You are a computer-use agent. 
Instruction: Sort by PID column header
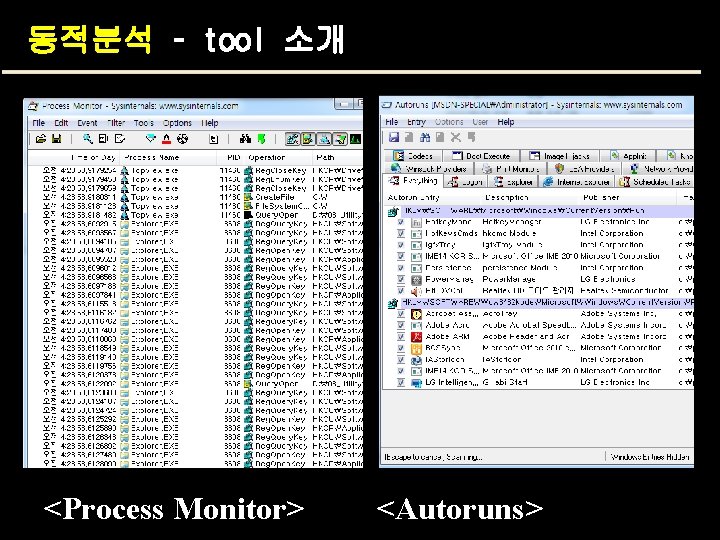(x=231, y=158)
